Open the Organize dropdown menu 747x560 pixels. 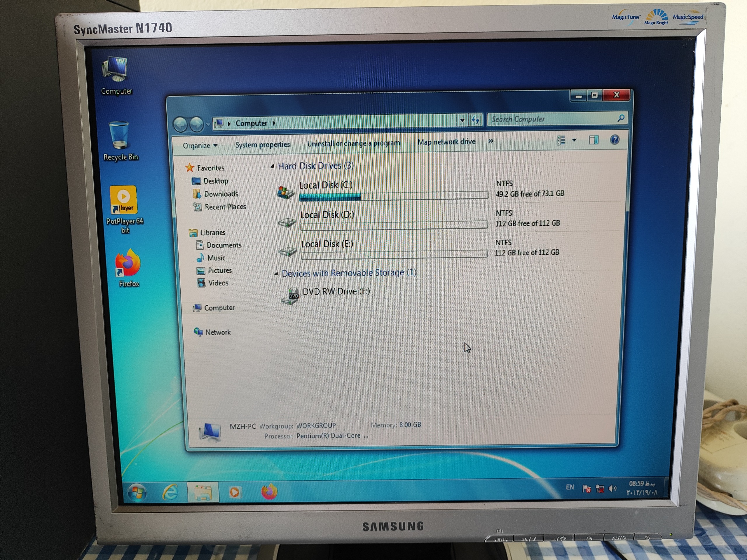tap(200, 146)
